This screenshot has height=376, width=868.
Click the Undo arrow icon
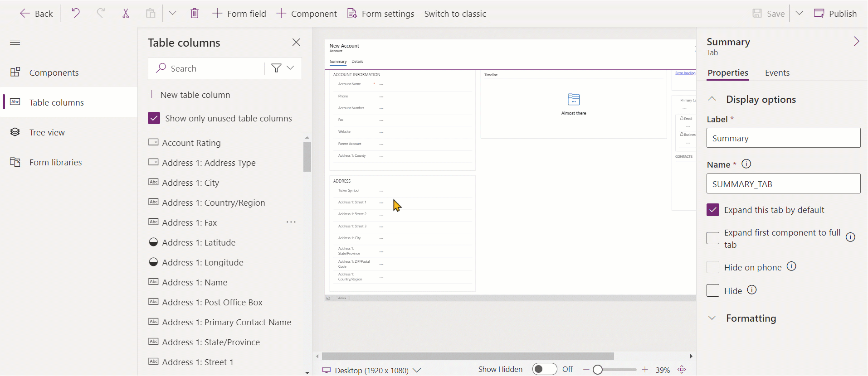[75, 13]
